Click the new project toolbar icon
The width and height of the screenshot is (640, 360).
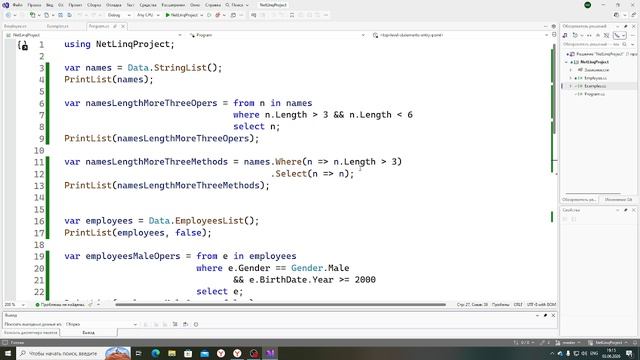[32, 15]
